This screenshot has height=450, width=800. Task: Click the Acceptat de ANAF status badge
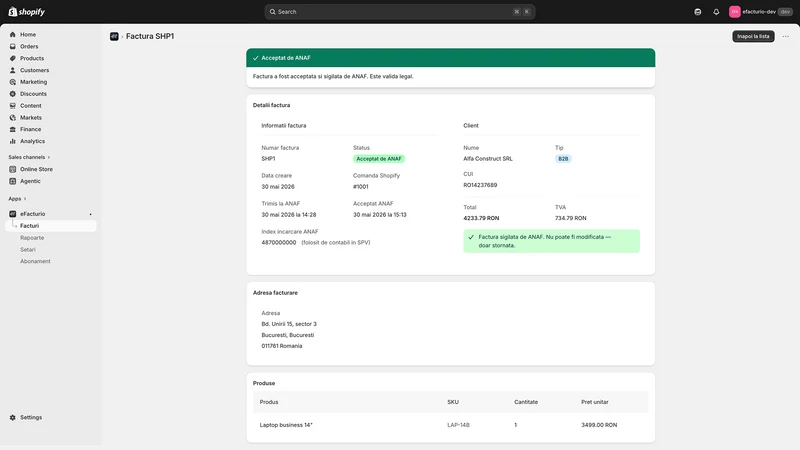[x=379, y=159]
